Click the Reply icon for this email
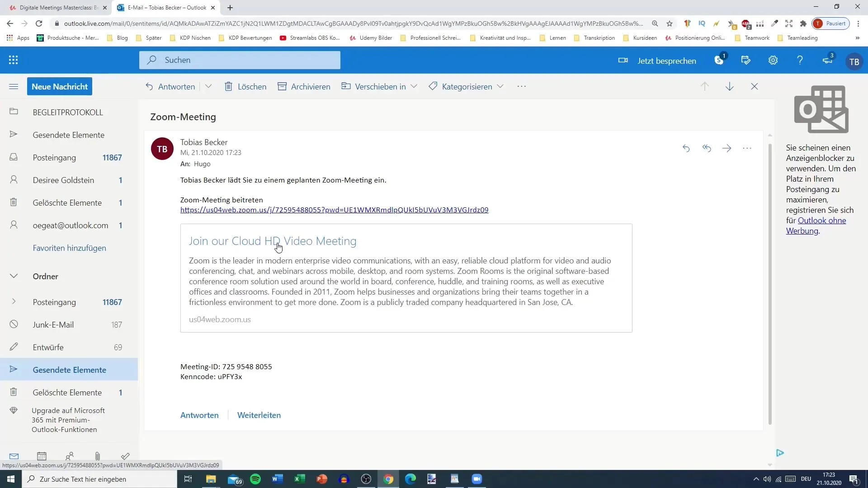The height and width of the screenshot is (488, 868). tap(686, 148)
